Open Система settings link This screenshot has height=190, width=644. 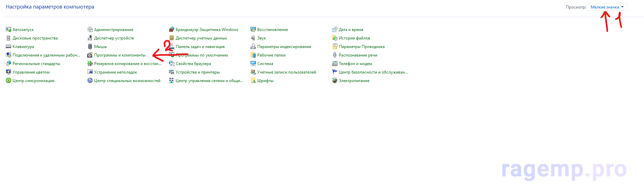tap(265, 64)
